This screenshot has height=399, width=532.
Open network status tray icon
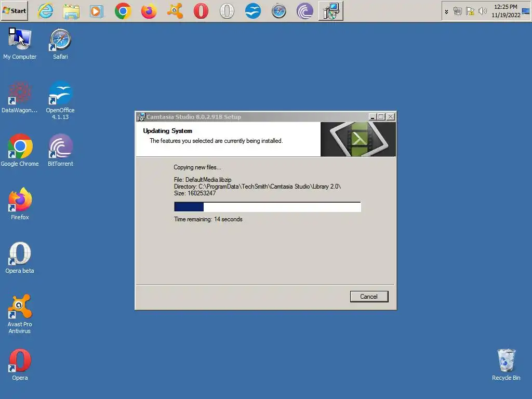pyautogui.click(x=458, y=11)
